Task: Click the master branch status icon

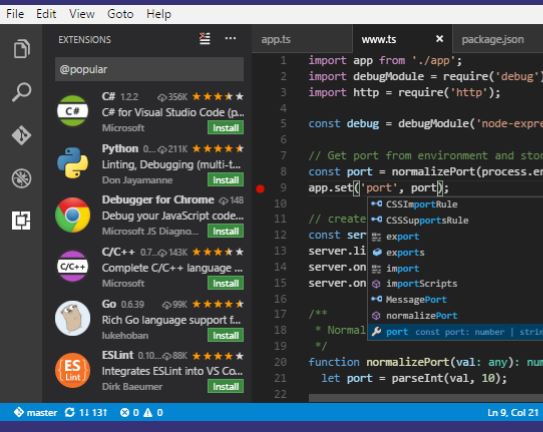Action: (18, 412)
